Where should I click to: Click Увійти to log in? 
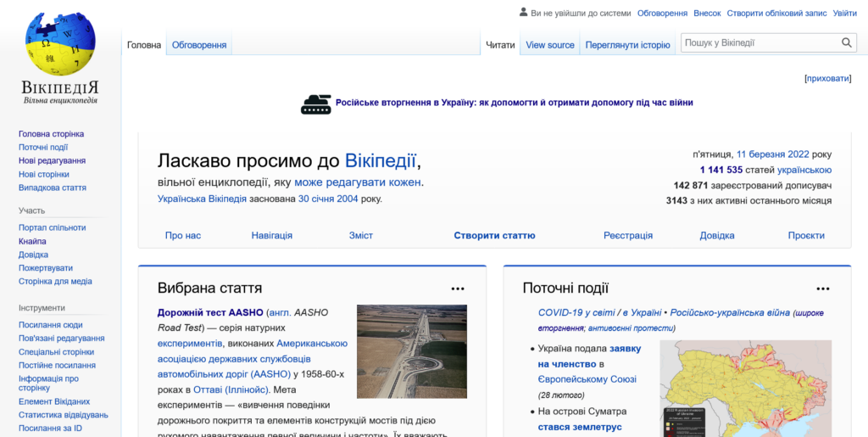pyautogui.click(x=844, y=13)
